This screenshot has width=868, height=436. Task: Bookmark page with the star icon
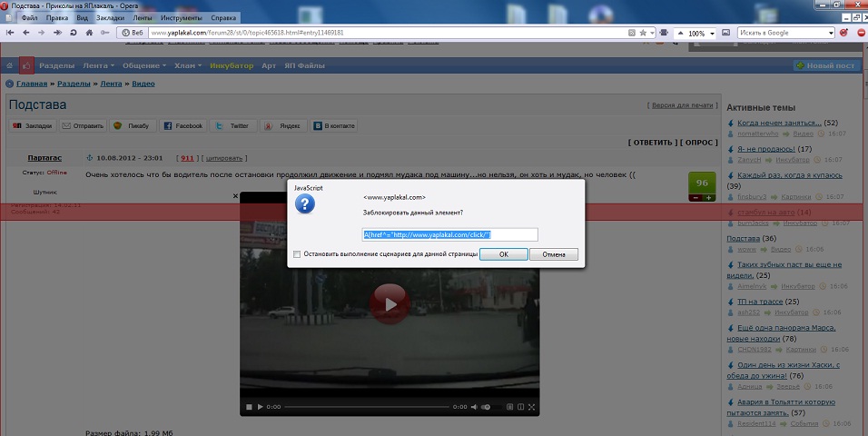(x=643, y=33)
